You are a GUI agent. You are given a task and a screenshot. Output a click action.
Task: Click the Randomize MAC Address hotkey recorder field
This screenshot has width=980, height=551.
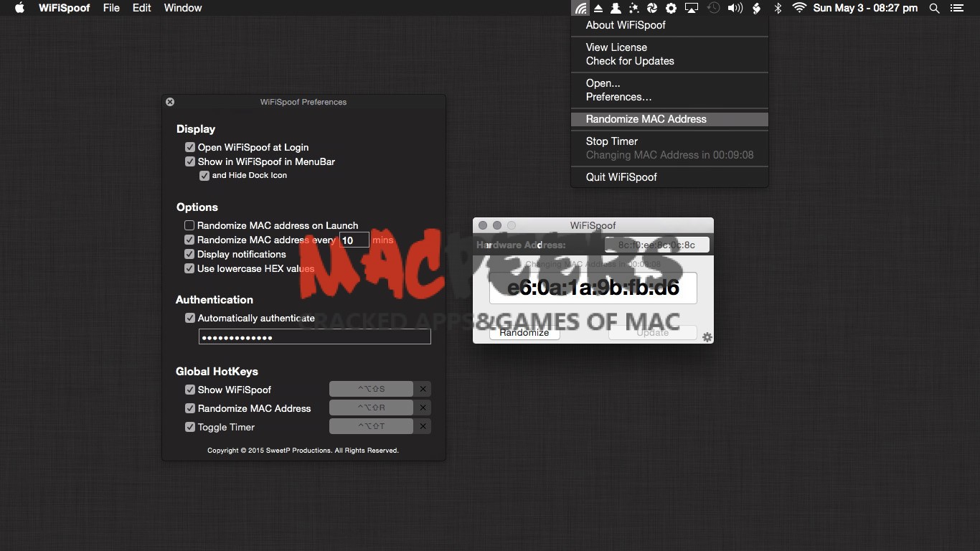(371, 408)
